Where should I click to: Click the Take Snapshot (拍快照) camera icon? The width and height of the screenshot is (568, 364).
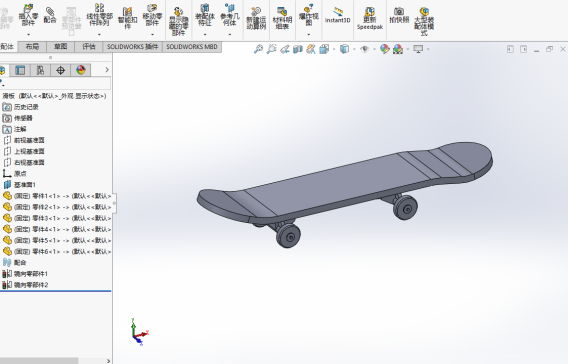[399, 15]
